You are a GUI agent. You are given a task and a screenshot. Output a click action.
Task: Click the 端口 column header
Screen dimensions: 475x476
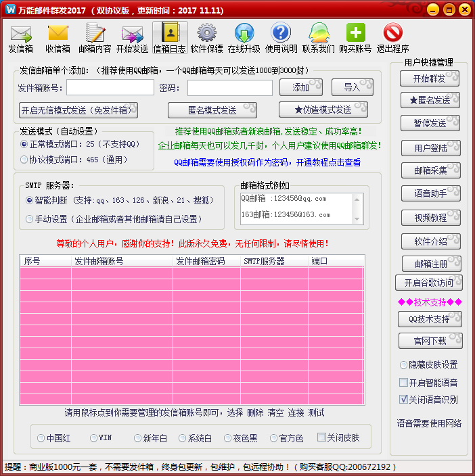[336, 261]
